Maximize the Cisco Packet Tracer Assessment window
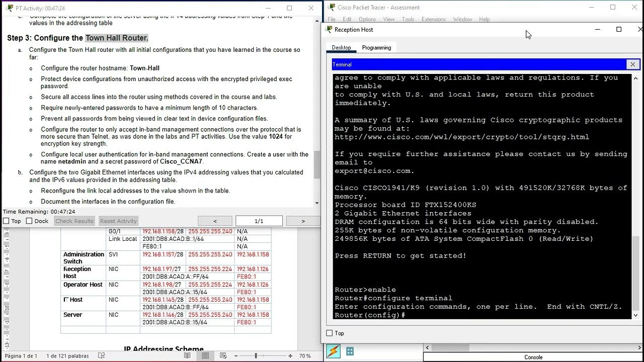 612,7
